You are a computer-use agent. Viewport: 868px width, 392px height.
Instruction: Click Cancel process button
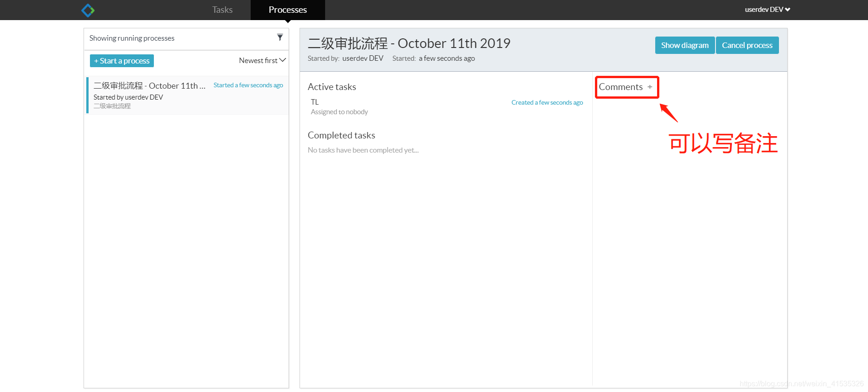[747, 45]
